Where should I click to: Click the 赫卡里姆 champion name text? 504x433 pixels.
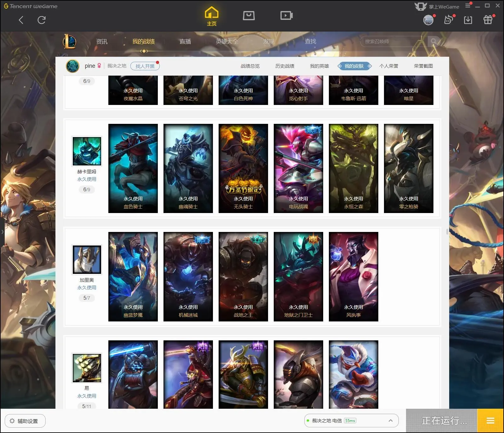tap(87, 172)
